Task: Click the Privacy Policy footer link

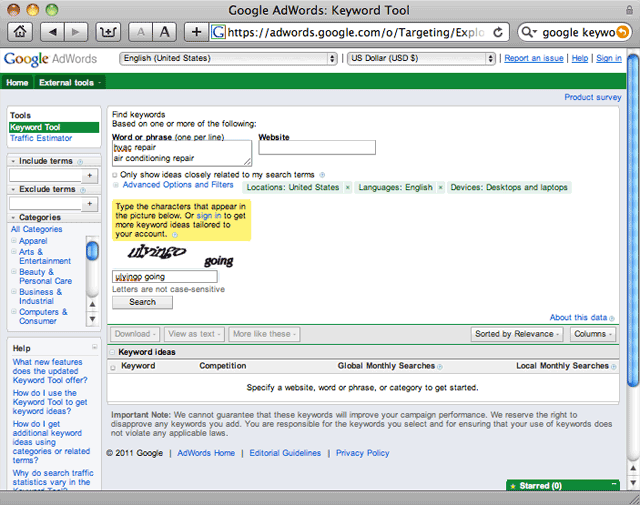Action: tap(362, 453)
